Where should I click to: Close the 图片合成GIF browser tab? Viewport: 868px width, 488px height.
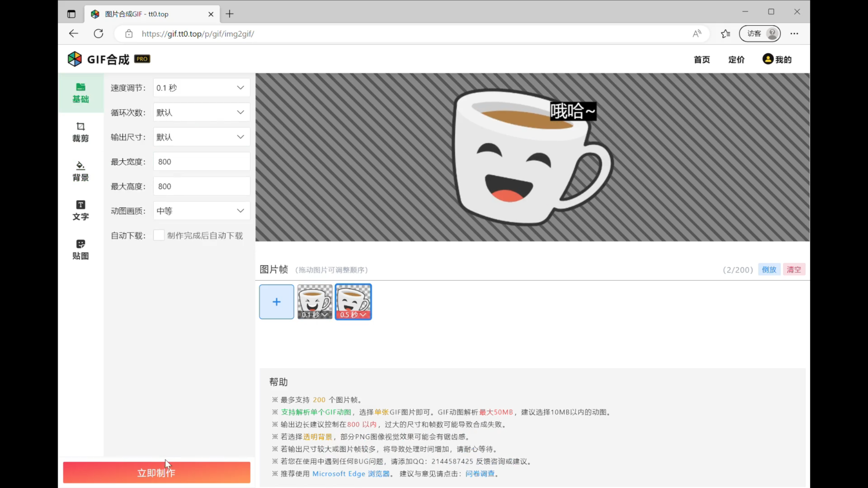point(211,14)
